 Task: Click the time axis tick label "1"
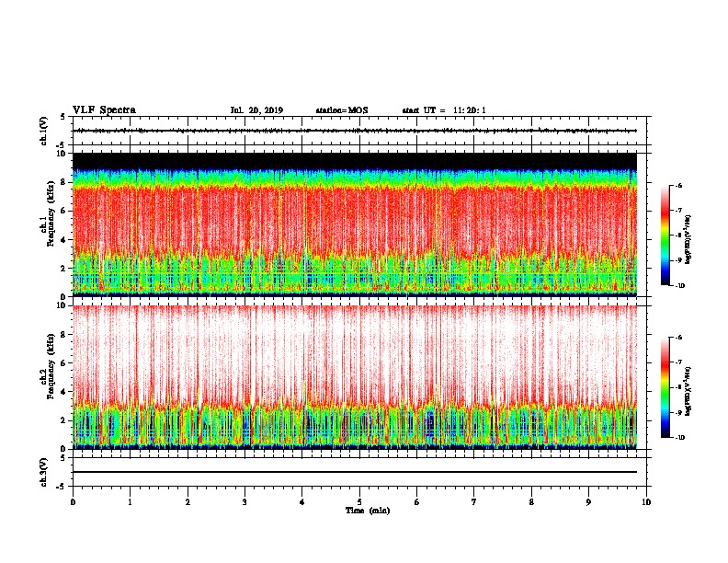tap(131, 501)
